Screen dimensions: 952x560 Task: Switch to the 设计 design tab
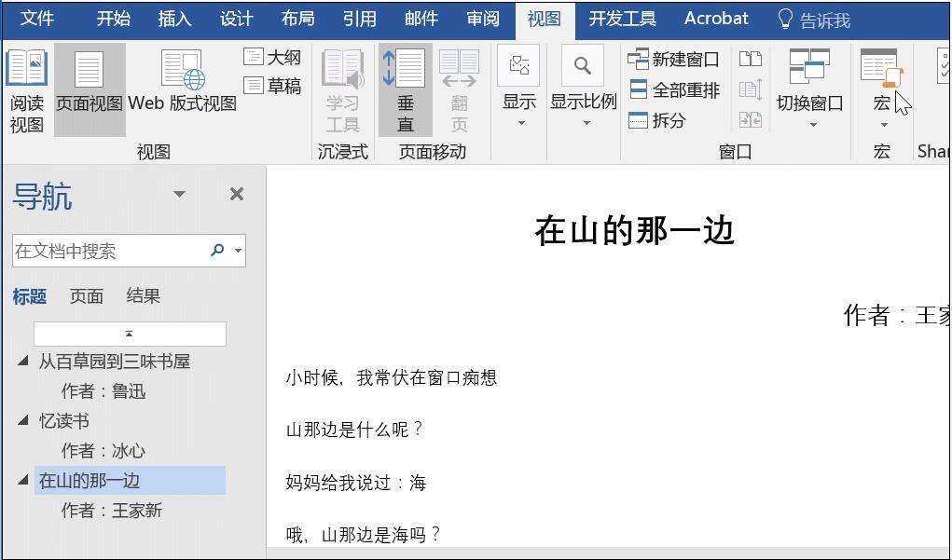(x=236, y=19)
